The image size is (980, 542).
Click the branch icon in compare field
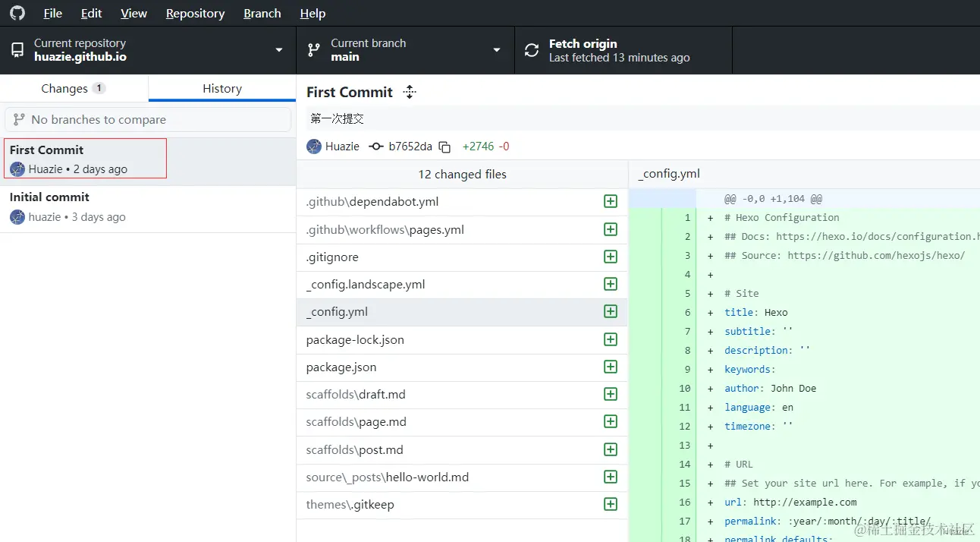[x=20, y=119]
